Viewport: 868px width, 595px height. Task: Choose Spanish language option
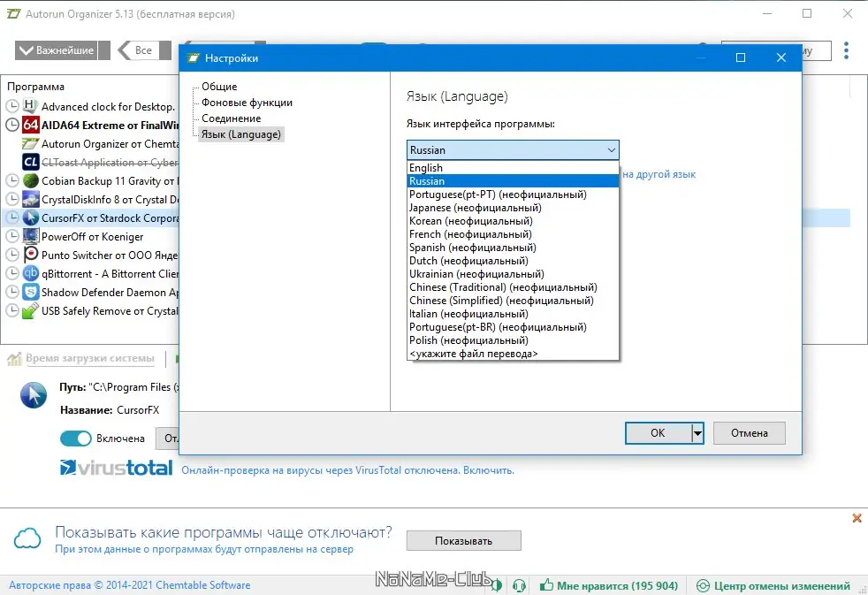click(513, 248)
